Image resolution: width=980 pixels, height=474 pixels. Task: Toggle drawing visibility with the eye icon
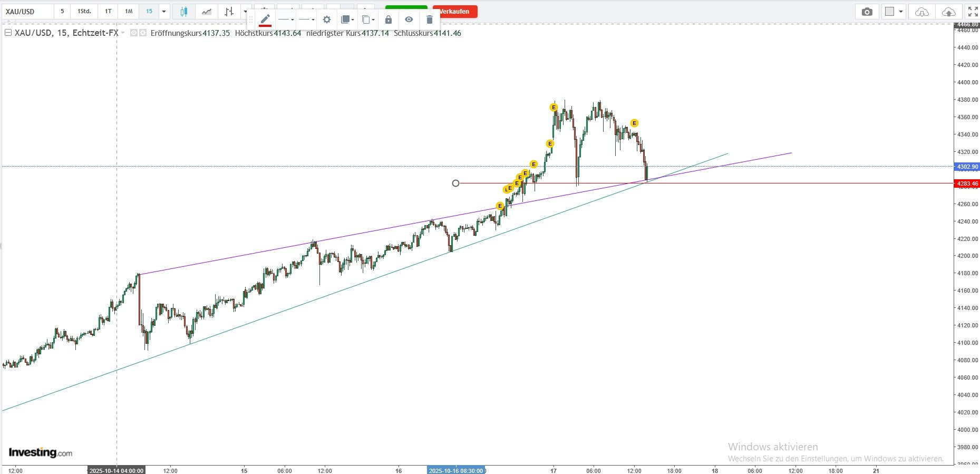pos(409,20)
